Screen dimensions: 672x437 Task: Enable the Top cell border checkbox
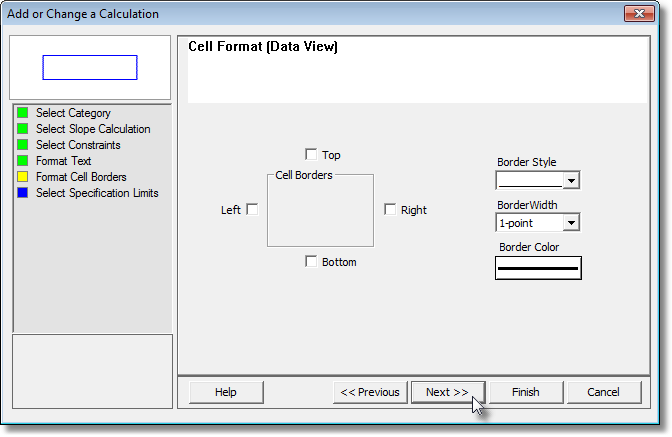point(311,154)
